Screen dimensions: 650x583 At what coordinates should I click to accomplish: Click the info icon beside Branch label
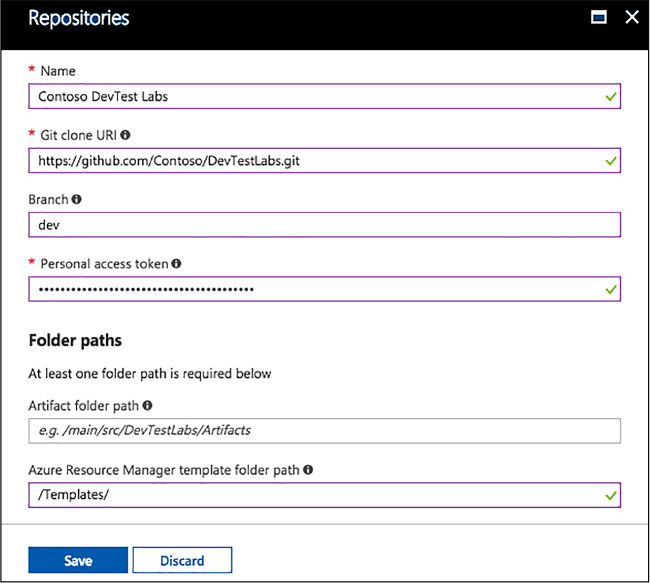tap(76, 199)
